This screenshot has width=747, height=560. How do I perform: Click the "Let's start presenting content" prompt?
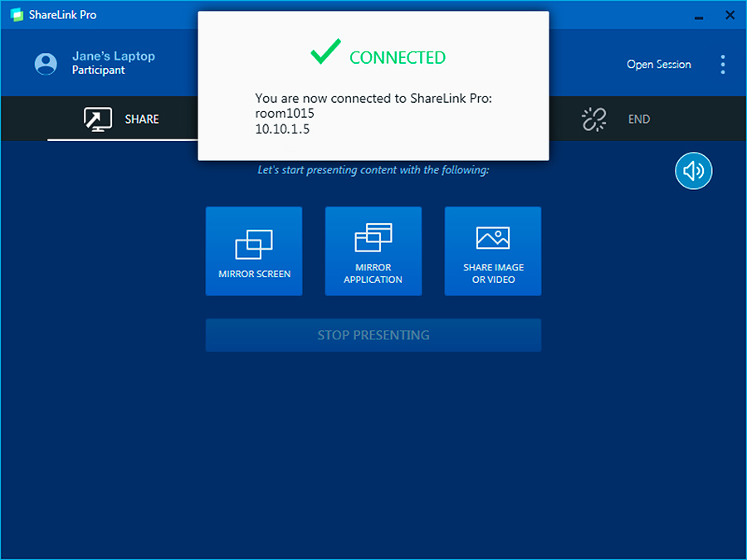pyautogui.click(x=373, y=170)
